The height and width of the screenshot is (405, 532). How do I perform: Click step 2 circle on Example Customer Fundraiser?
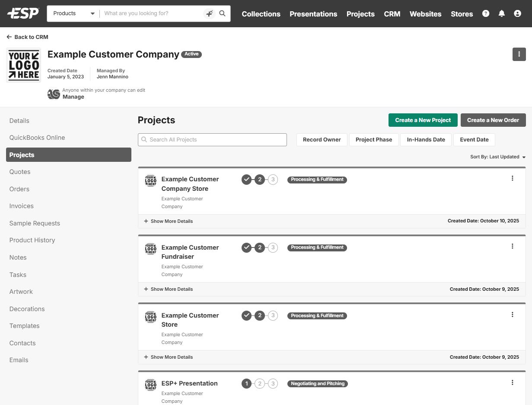(x=259, y=247)
